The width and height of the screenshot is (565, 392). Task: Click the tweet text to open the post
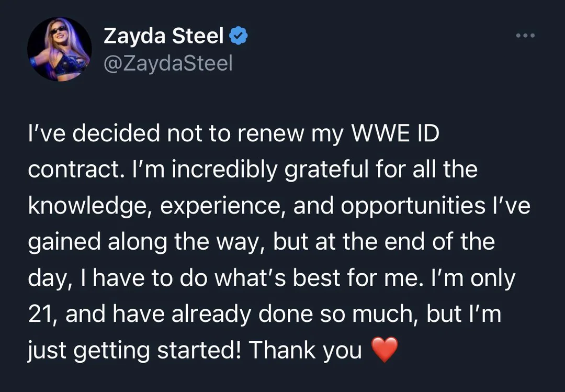pos(262,242)
